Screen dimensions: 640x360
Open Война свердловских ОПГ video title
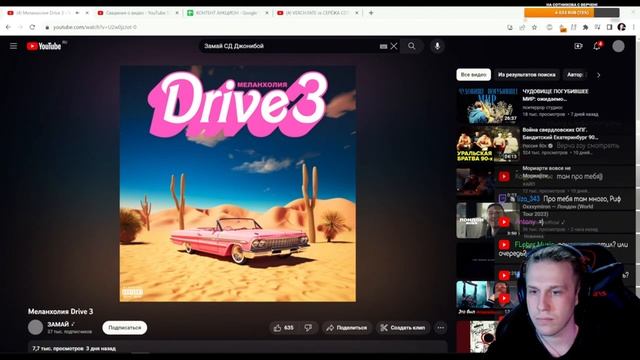click(x=560, y=133)
